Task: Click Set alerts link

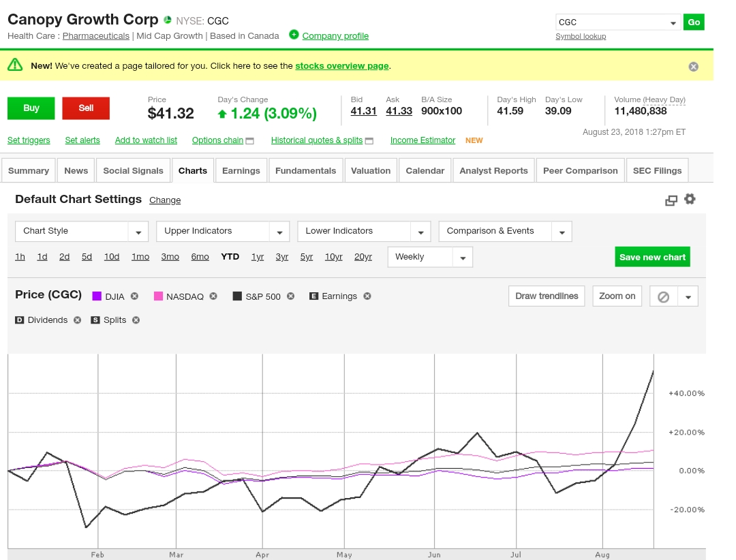Action: (x=82, y=140)
